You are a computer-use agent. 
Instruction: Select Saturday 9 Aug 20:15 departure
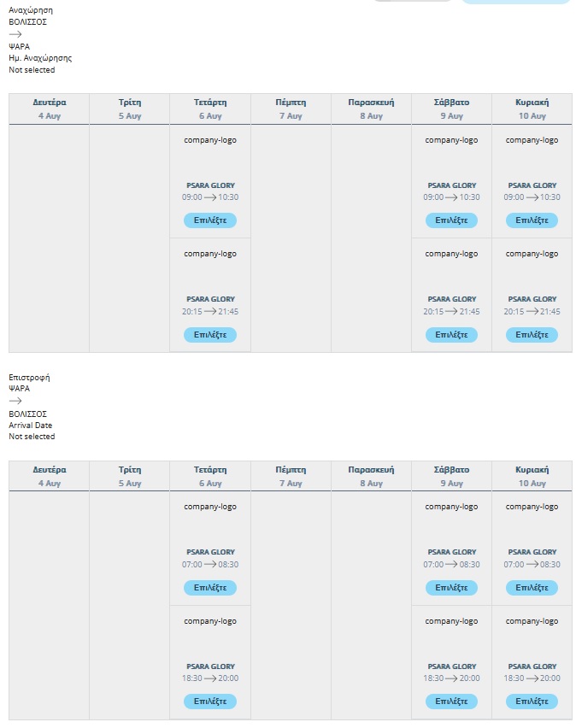(x=451, y=335)
